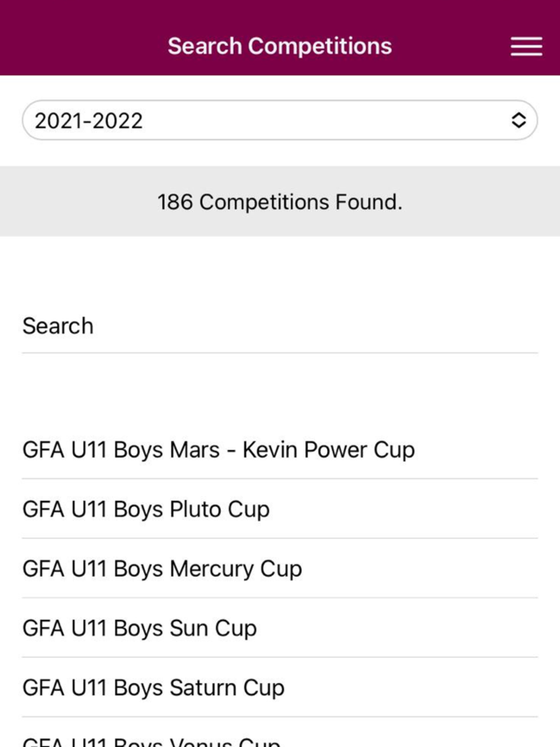This screenshot has height=747, width=560.
Task: Click the 2021-2022 text in season selector
Action: tap(89, 121)
